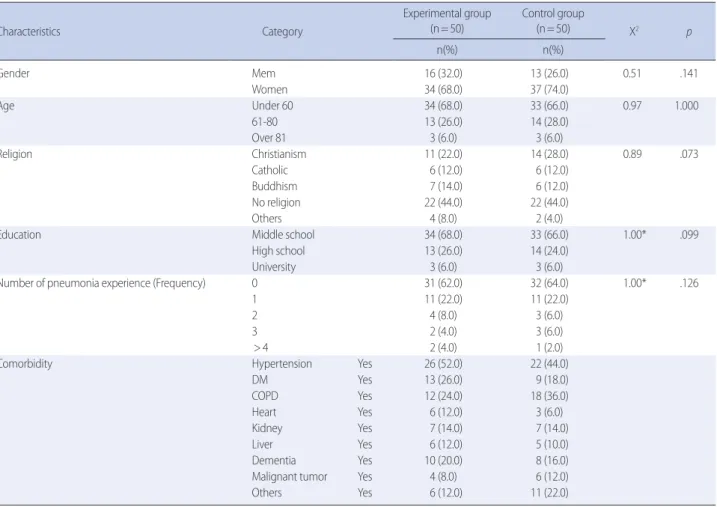Click 7 (14.0) in the Buddhism row
The height and width of the screenshot is (507, 717).
pos(445,186)
